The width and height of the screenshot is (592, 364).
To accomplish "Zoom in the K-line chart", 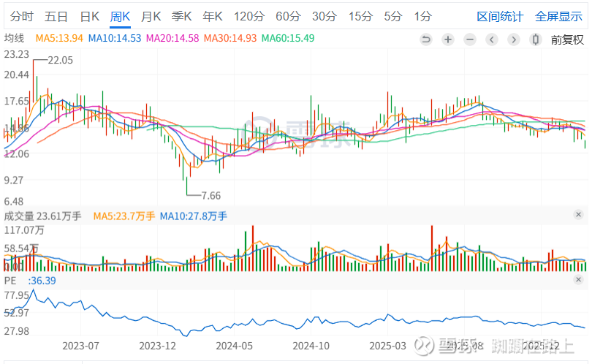I will (x=448, y=39).
